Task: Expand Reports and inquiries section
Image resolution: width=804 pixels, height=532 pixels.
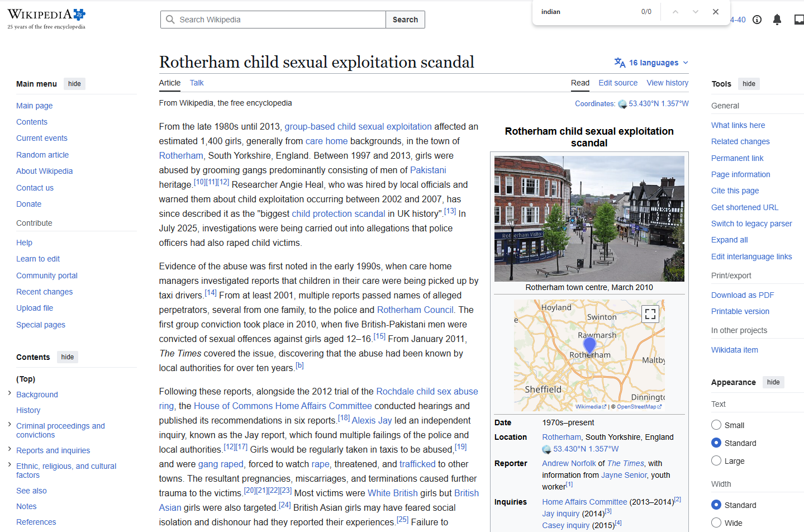Action: pyautogui.click(x=9, y=449)
